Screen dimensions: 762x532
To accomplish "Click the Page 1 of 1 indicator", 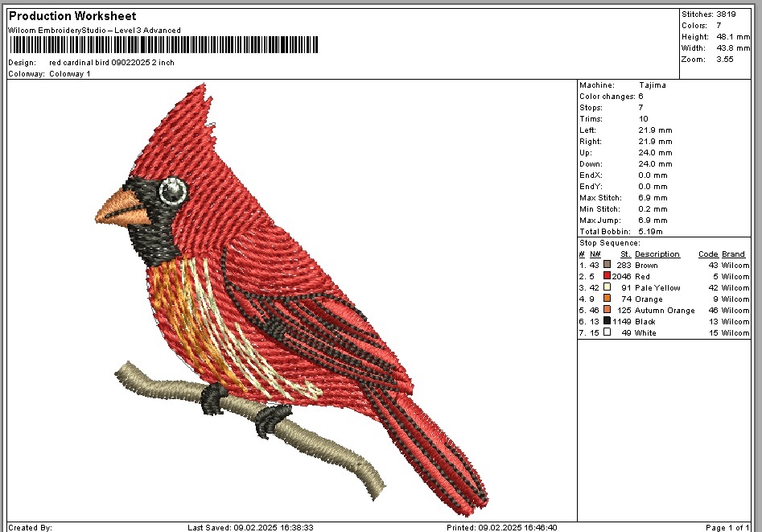I will coord(727,527).
